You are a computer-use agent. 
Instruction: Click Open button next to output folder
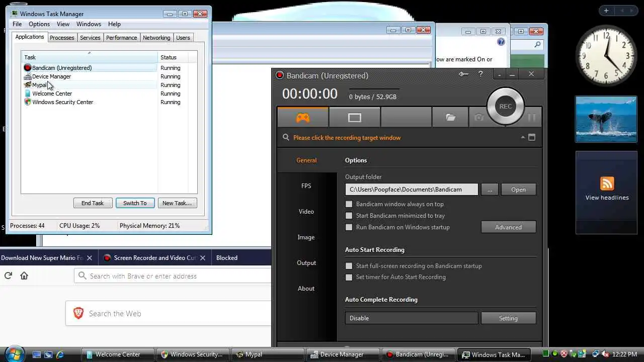518,190
